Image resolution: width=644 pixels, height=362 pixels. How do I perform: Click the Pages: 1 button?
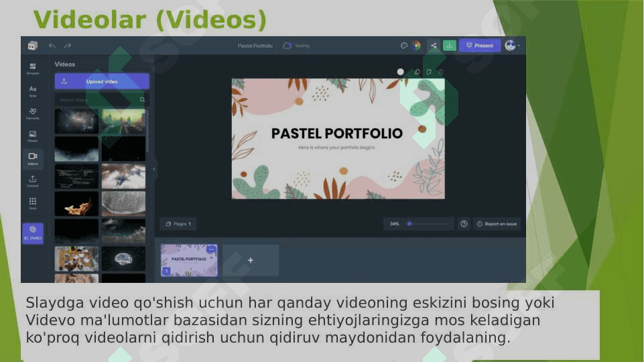[178, 224]
